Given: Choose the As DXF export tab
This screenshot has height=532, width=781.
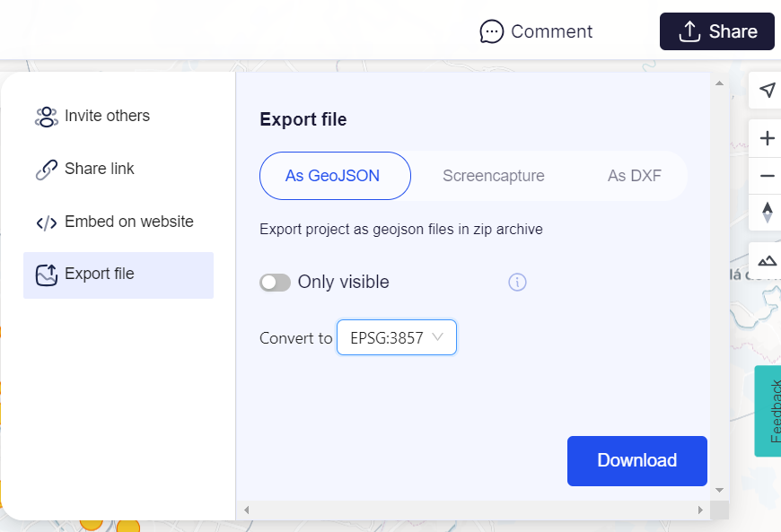Looking at the screenshot, I should coord(634,176).
